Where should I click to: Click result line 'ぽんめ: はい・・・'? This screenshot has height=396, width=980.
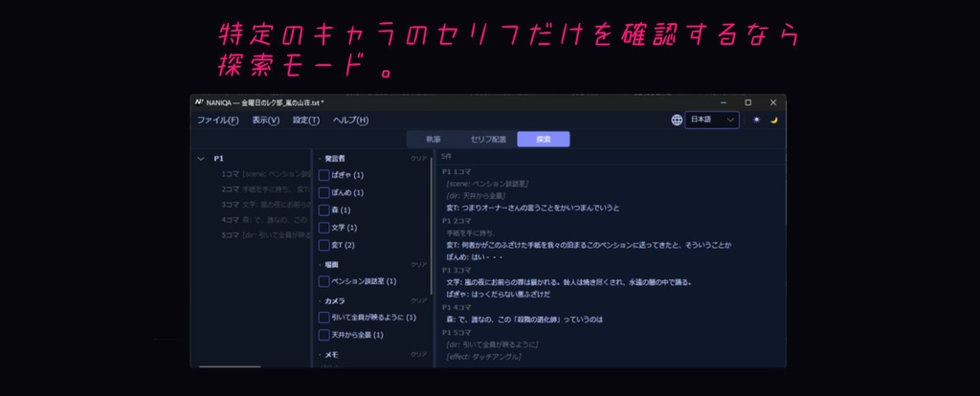[475, 256]
